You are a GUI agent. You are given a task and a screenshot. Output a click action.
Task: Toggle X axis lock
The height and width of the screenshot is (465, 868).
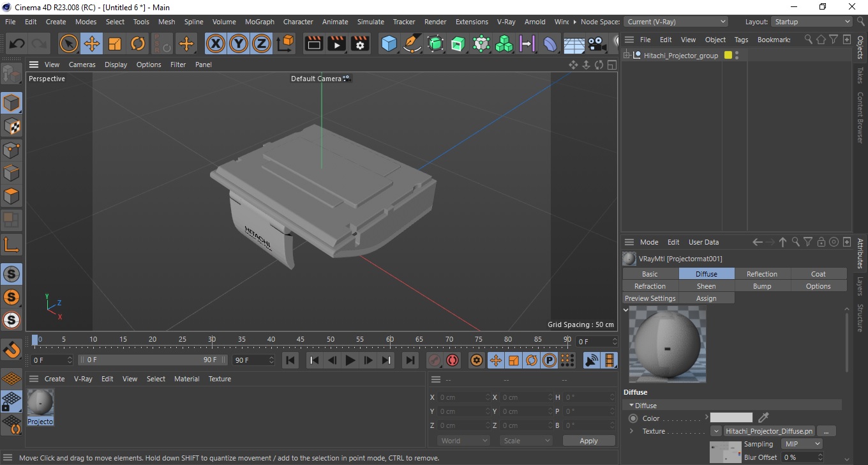point(216,44)
